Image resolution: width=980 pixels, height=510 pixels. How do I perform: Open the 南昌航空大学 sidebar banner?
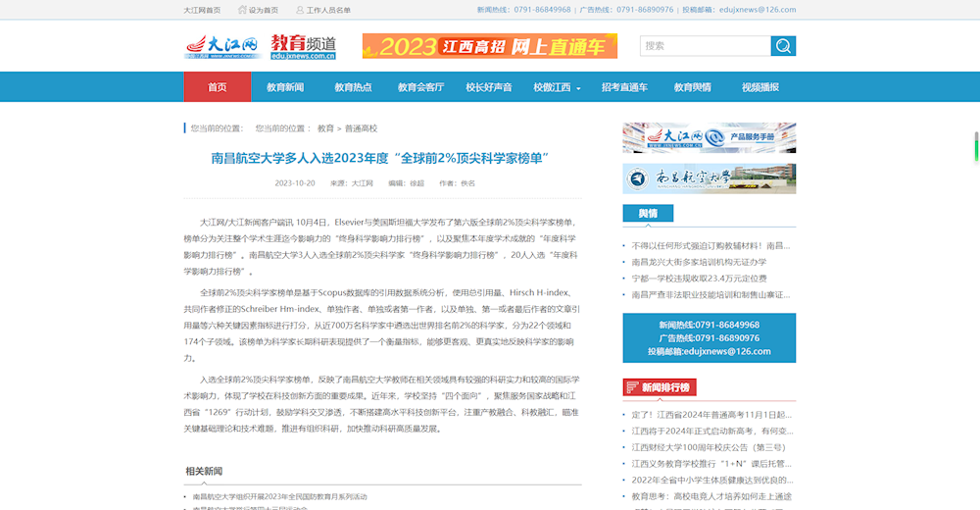click(x=709, y=178)
